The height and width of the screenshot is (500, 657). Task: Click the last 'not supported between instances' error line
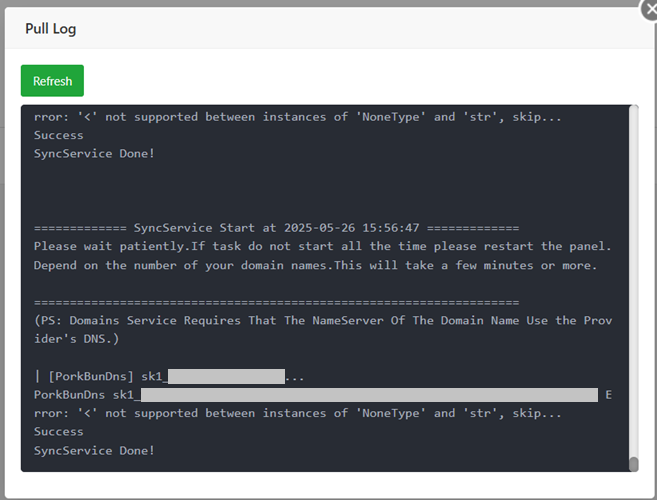pos(297,413)
